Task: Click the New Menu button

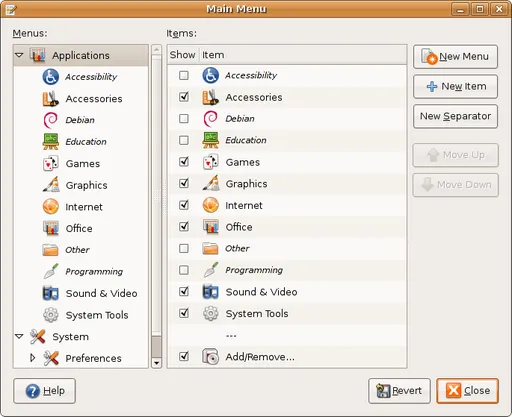Action: click(455, 57)
